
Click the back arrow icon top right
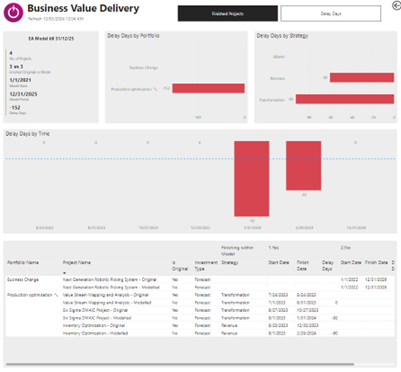(396, 5)
